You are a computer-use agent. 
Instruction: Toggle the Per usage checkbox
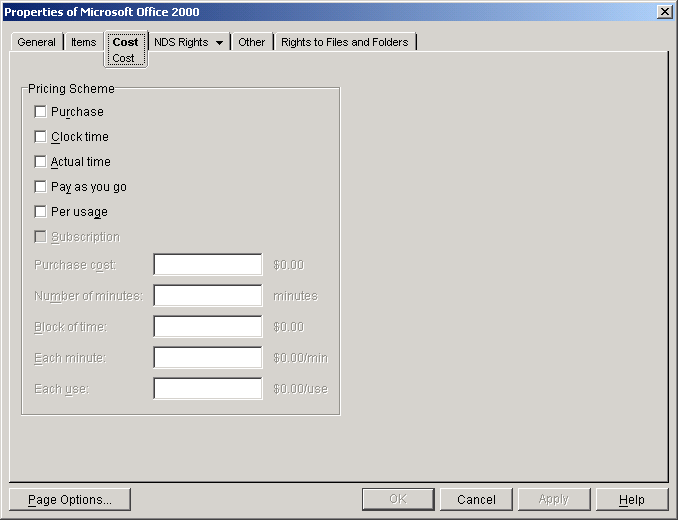pos(40,212)
